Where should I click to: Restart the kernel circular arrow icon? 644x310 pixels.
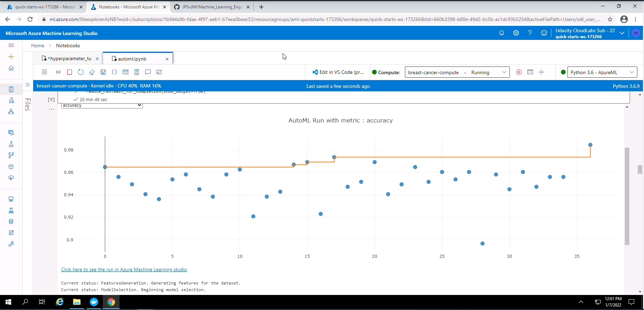click(81, 72)
